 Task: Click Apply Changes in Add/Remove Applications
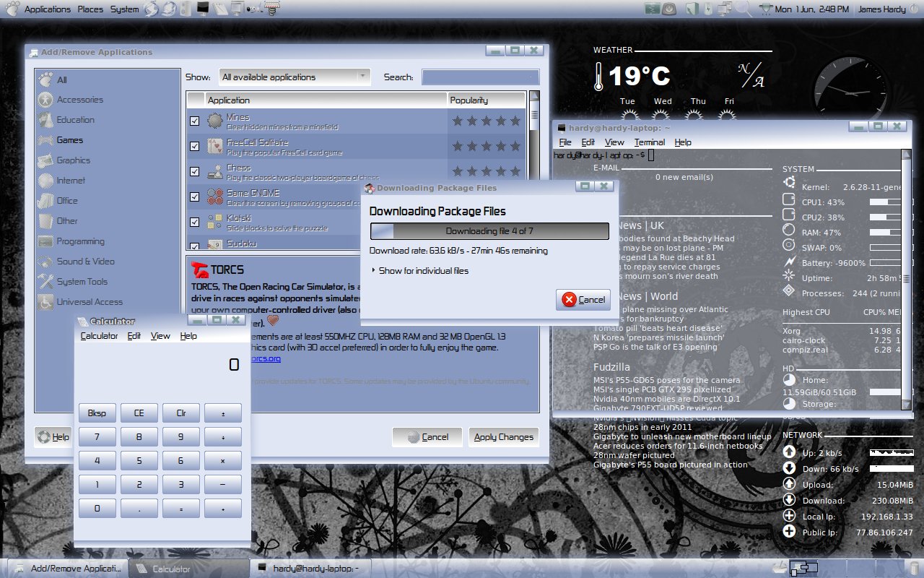click(x=504, y=436)
